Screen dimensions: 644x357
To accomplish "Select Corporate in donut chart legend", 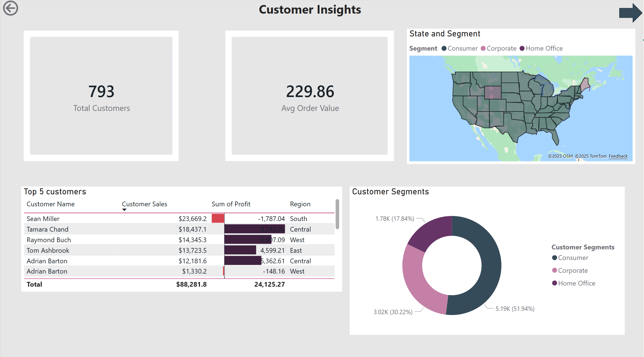I will pos(570,271).
